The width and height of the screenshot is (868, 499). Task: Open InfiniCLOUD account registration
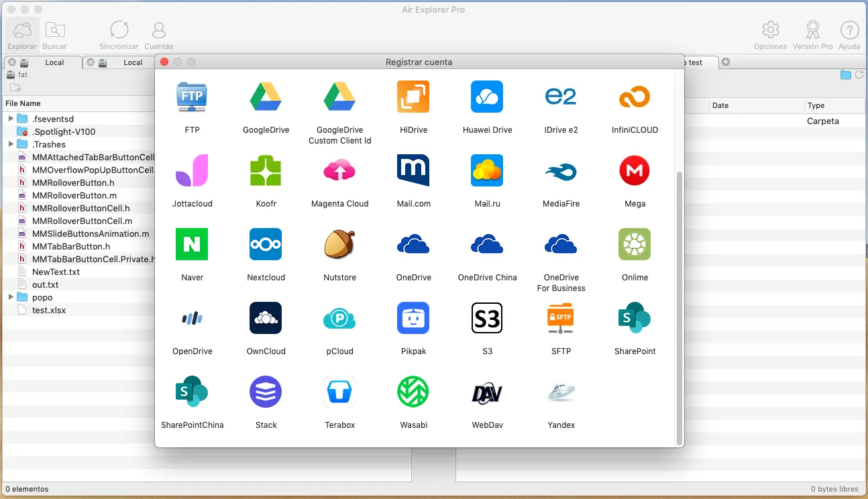coord(635,97)
